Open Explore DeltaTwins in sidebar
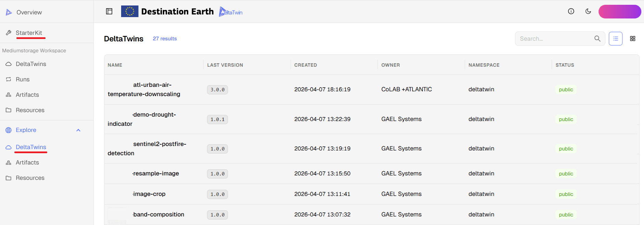The height and width of the screenshot is (225, 644). (x=31, y=147)
